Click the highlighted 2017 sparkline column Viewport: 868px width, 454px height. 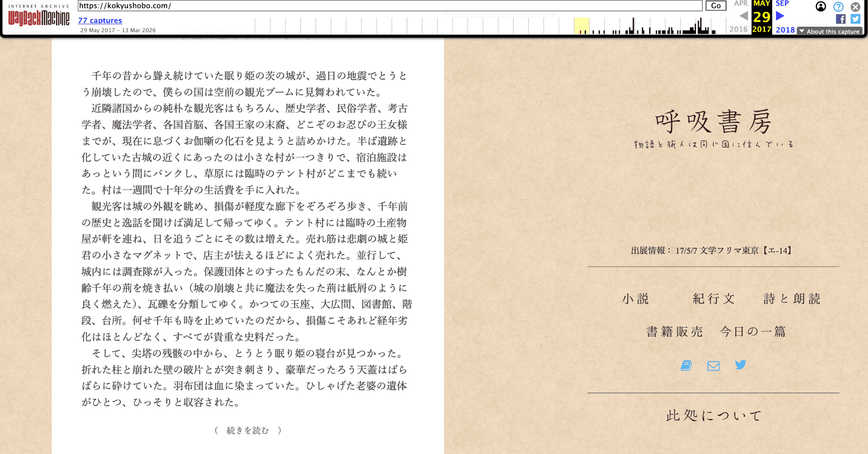(581, 26)
